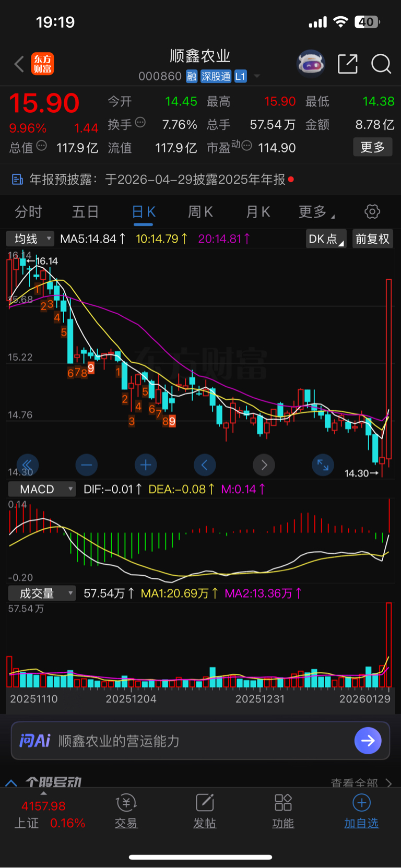Expand the dropdown arrow beside L1
401x868 pixels.
click(x=257, y=76)
